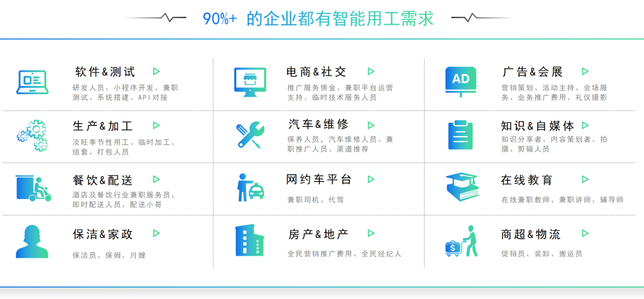Click the online shop monitor icon
The image size is (644, 299).
(x=249, y=81)
